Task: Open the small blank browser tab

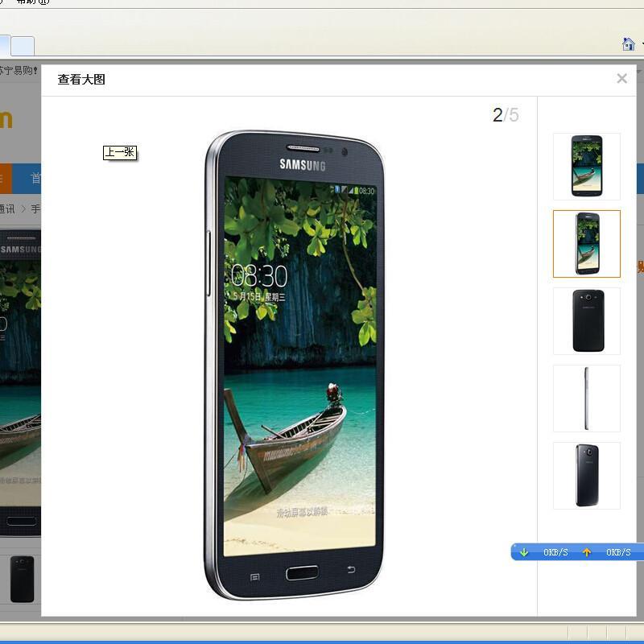Action: [x=23, y=46]
